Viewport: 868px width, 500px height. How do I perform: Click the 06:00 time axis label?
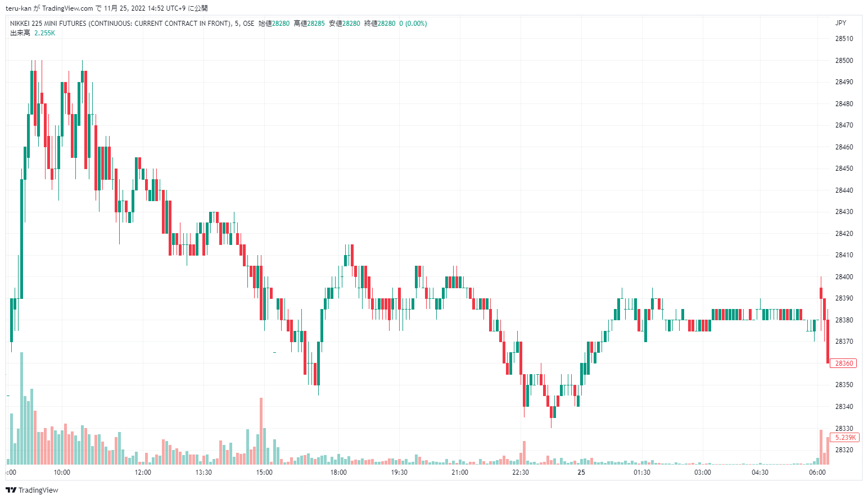817,472
